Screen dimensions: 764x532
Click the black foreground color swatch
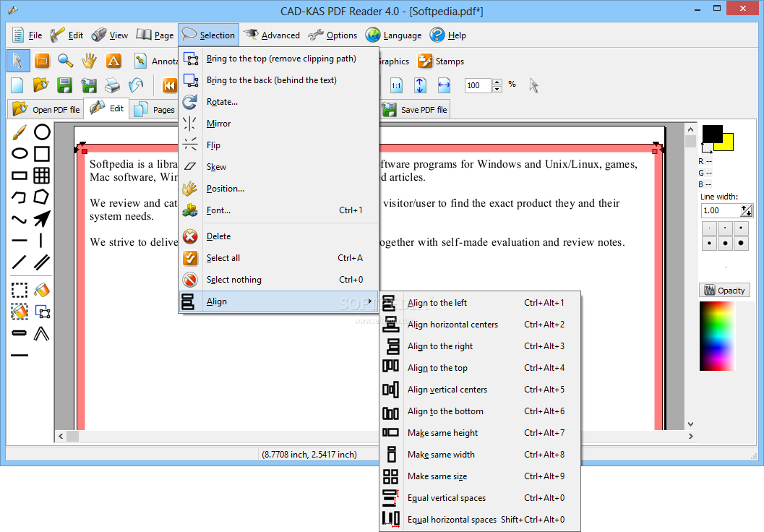tap(712, 133)
